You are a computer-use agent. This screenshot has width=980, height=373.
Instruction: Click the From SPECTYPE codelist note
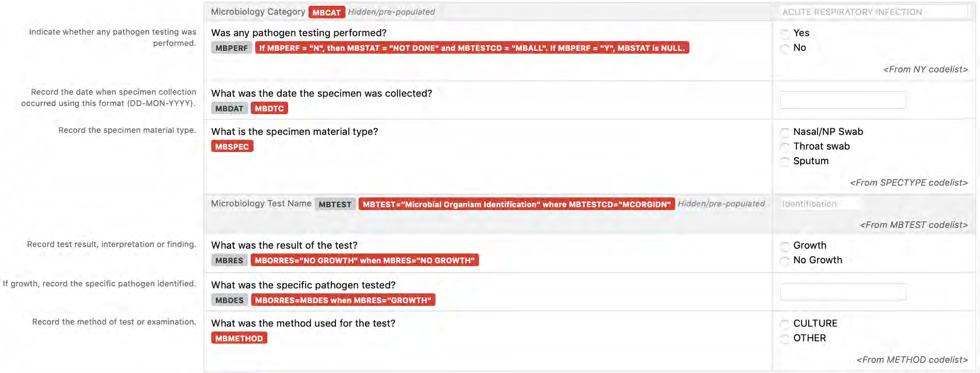tap(909, 183)
